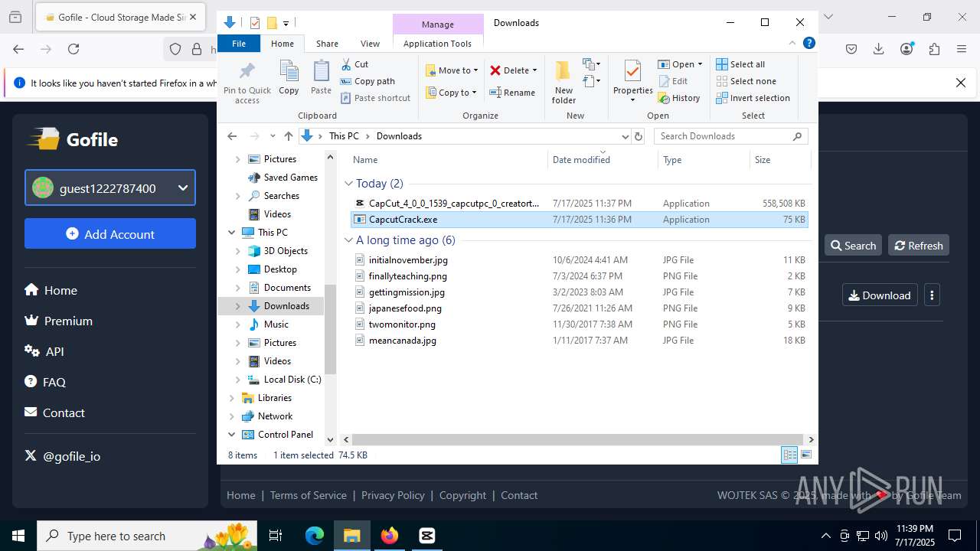Select initialnovember.jpg file
The image size is (980, 551).
click(580, 260)
